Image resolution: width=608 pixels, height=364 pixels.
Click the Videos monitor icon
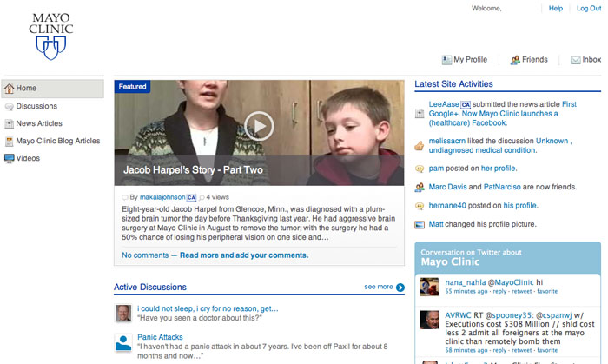[9, 159]
